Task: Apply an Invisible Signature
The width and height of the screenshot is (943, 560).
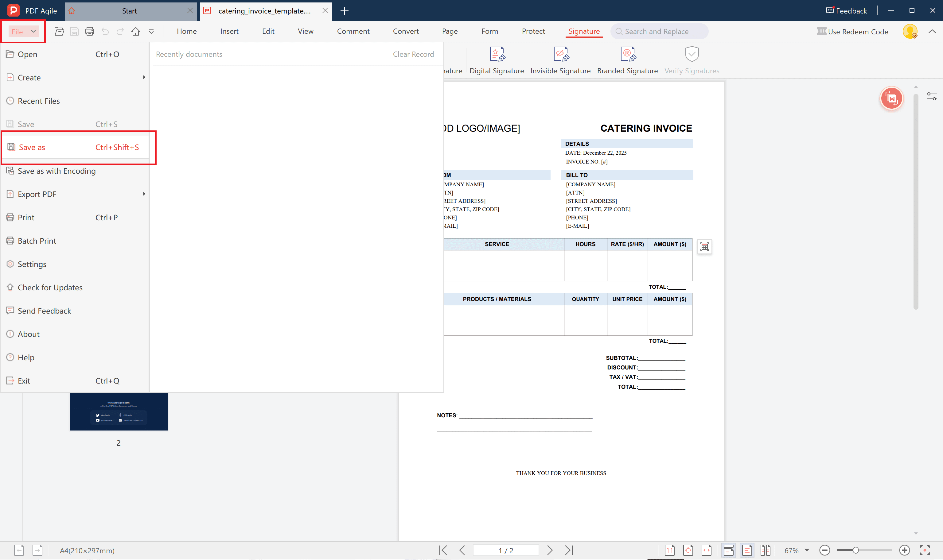Action: point(560,60)
